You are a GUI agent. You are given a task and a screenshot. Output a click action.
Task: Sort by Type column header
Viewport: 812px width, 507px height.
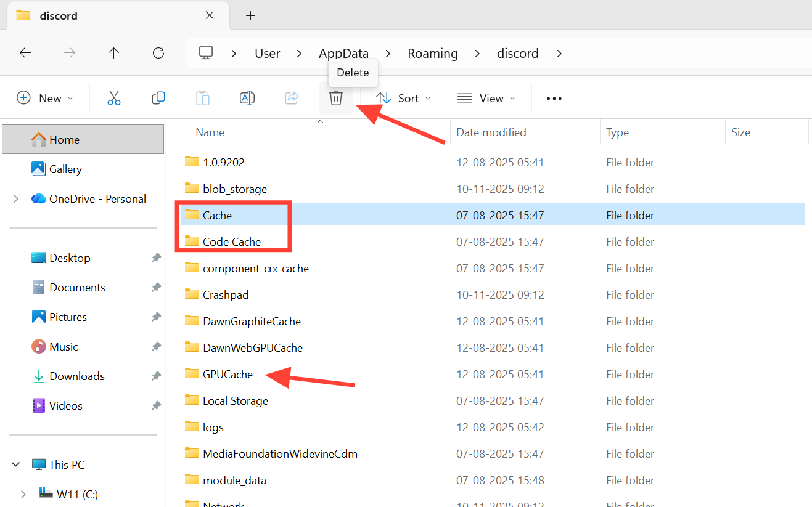tap(617, 132)
